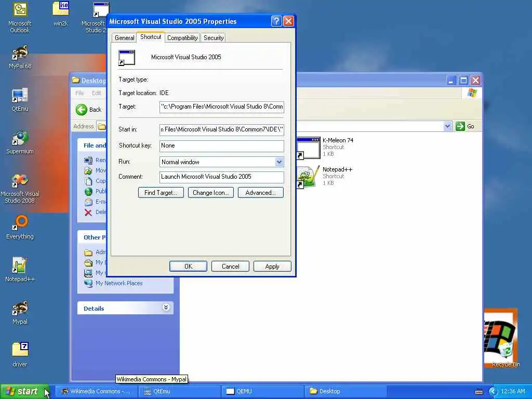Select the Supermium desktop shortcut
The image size is (532, 399).
pos(20,142)
